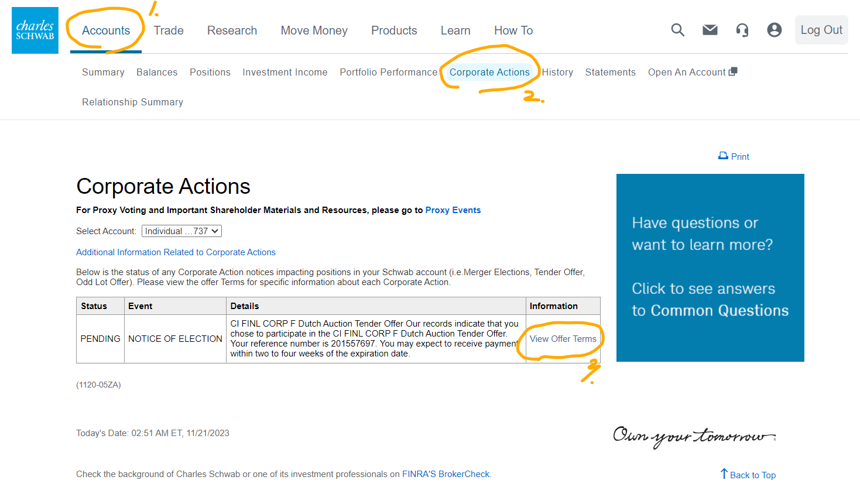The width and height of the screenshot is (860, 504).
Task: Open the Accounts menu
Action: pos(106,30)
